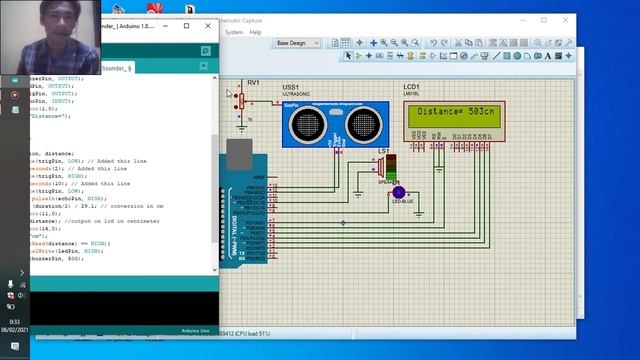Open Arduino tab options dropdown arrow
640x360 pixels.
tap(204, 66)
